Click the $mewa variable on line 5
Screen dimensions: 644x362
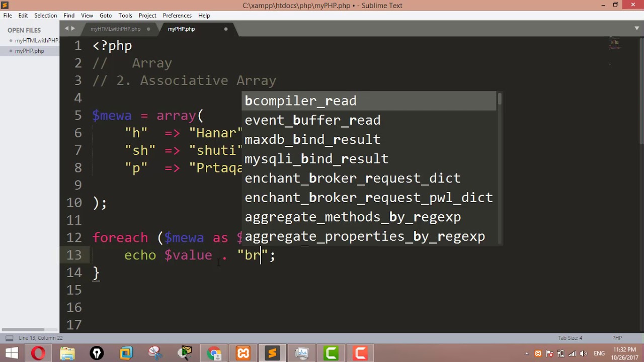[x=112, y=116]
